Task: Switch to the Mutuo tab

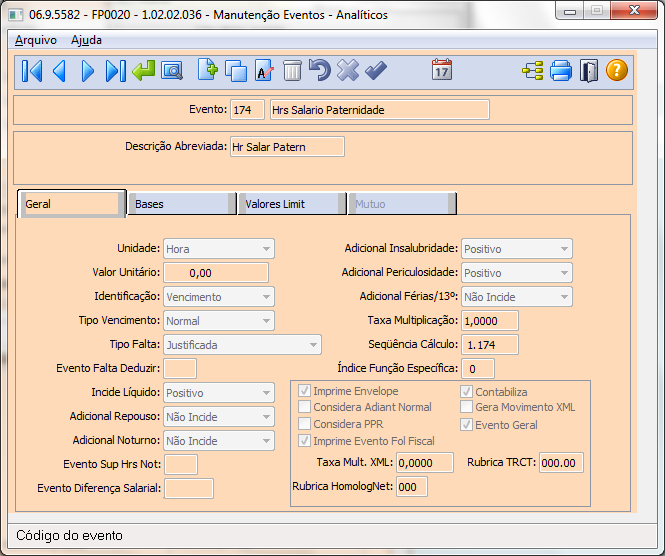Action: coord(402,204)
